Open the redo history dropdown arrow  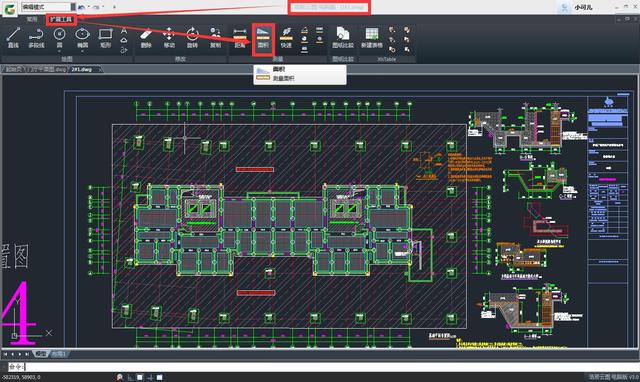coord(102,7)
